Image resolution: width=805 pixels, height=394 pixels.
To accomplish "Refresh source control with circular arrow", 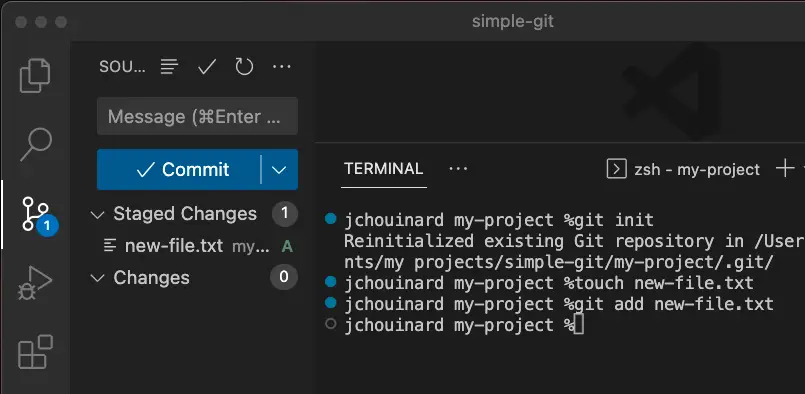I will point(244,67).
